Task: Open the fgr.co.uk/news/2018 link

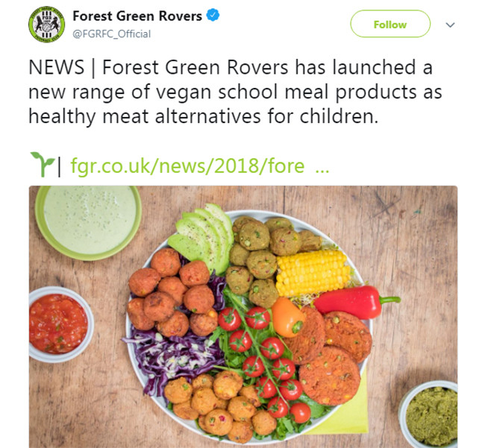Action: pos(187,165)
